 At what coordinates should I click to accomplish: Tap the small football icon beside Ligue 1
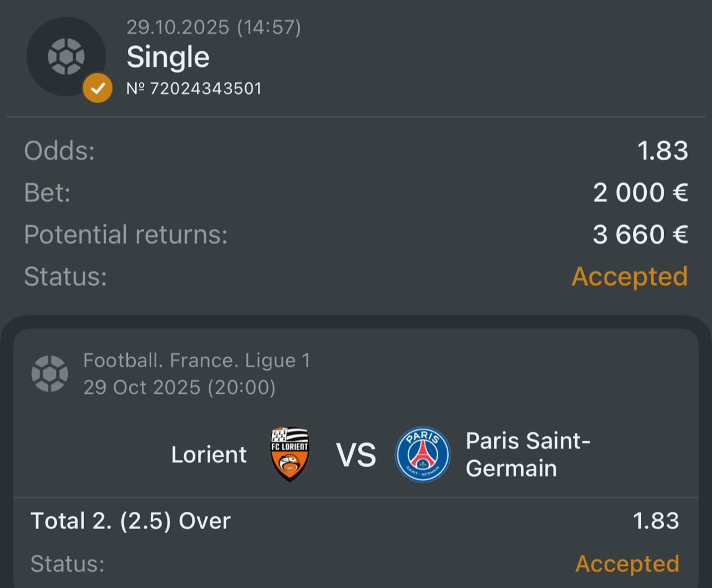(x=50, y=373)
